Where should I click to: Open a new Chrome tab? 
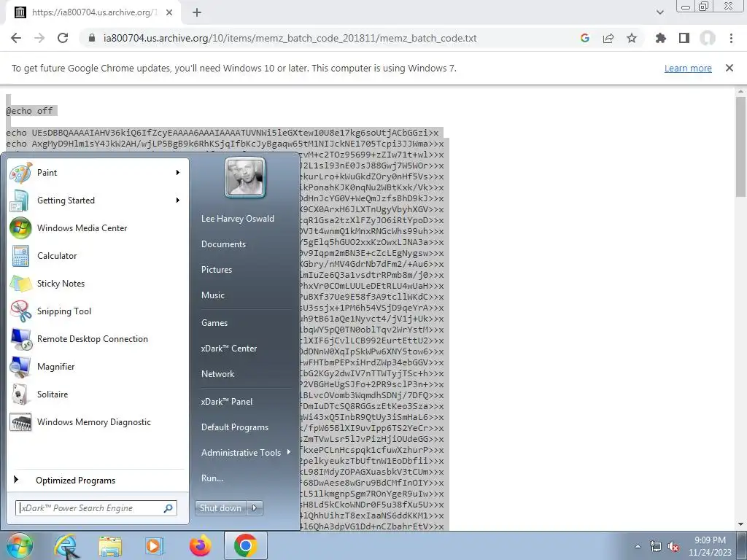[x=197, y=12]
